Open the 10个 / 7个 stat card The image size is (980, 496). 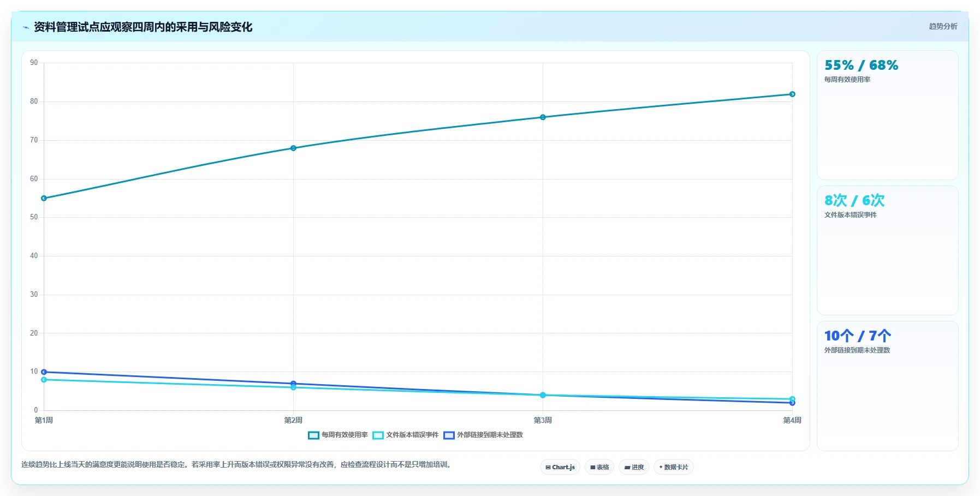[888, 386]
